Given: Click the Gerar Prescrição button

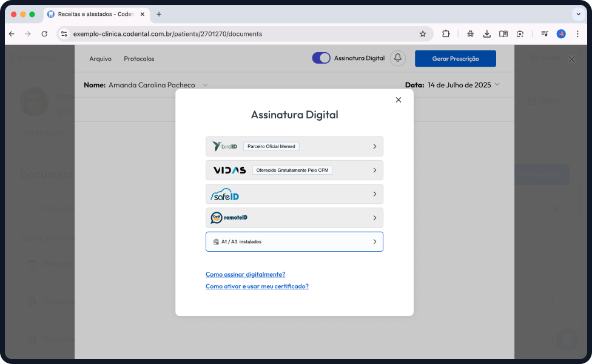Looking at the screenshot, I should (456, 58).
